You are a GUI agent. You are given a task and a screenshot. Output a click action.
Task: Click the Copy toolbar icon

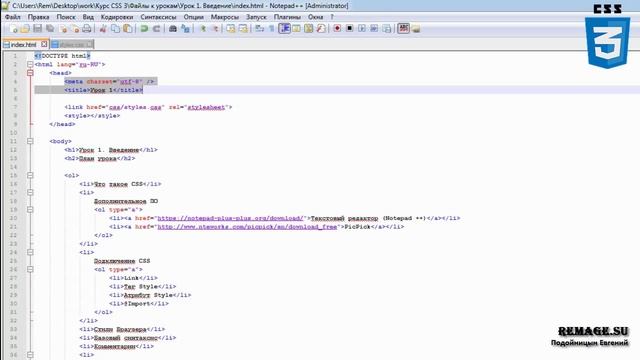[116, 29]
